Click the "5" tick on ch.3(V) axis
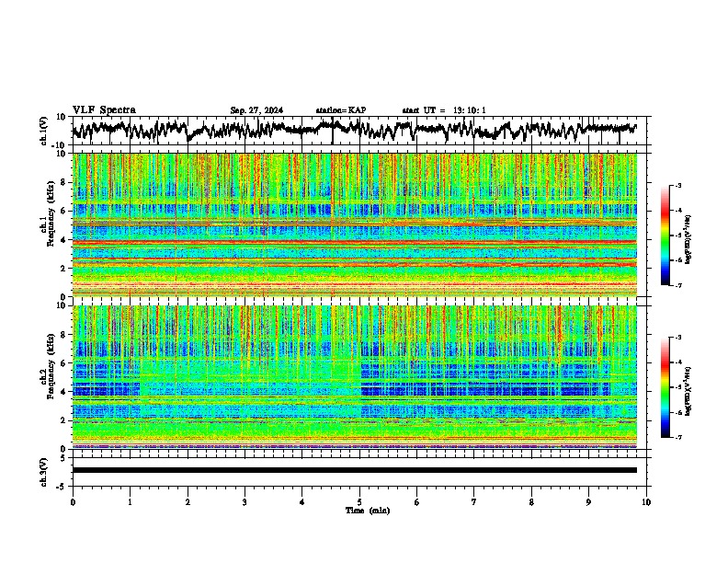The width and height of the screenshot is (728, 563). (x=64, y=458)
